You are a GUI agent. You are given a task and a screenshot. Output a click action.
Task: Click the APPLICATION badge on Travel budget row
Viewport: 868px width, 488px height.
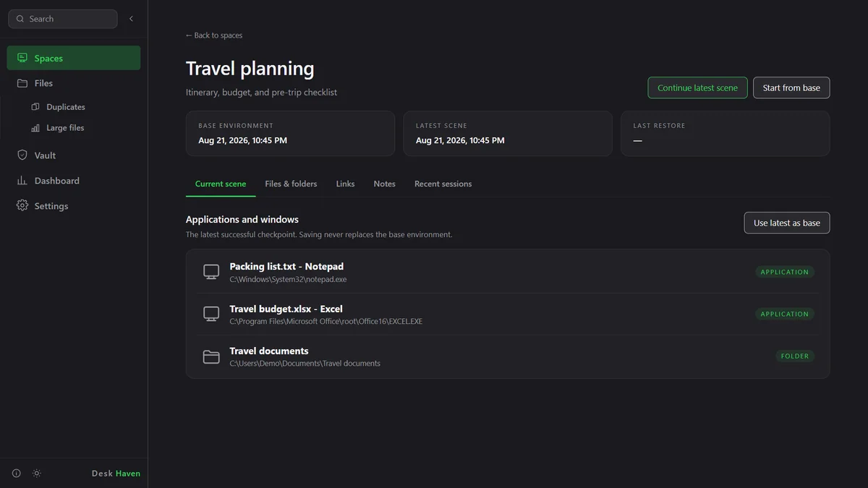point(785,314)
